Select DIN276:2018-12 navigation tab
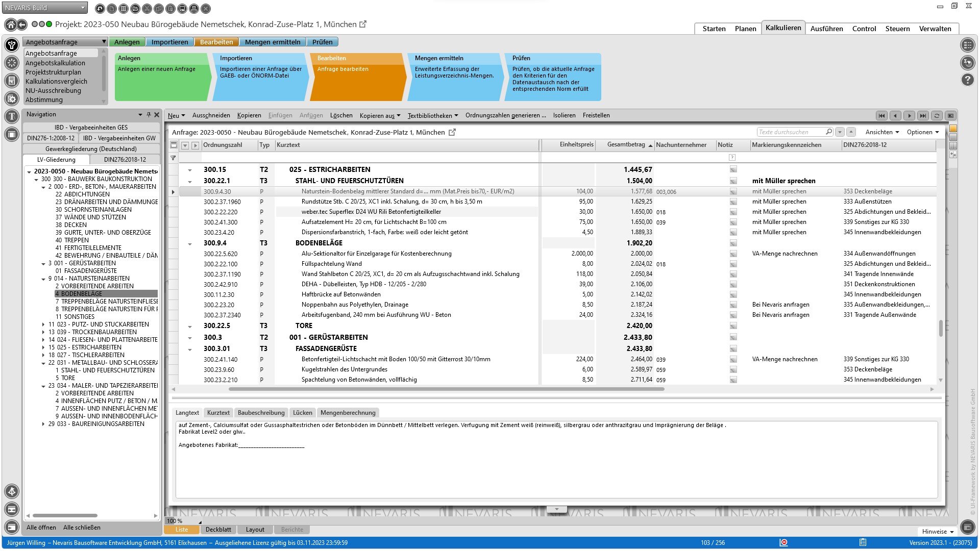This screenshot has width=980, height=551. pyautogui.click(x=125, y=160)
